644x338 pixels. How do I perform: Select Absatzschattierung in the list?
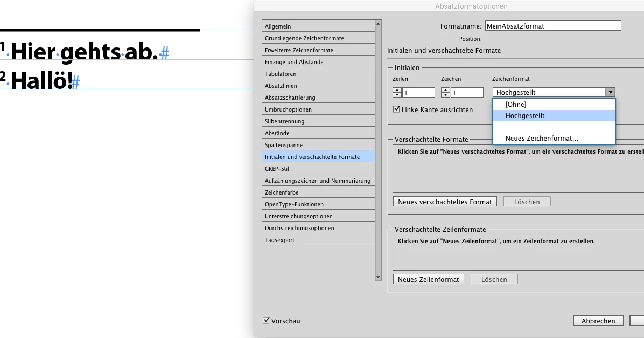coord(318,98)
